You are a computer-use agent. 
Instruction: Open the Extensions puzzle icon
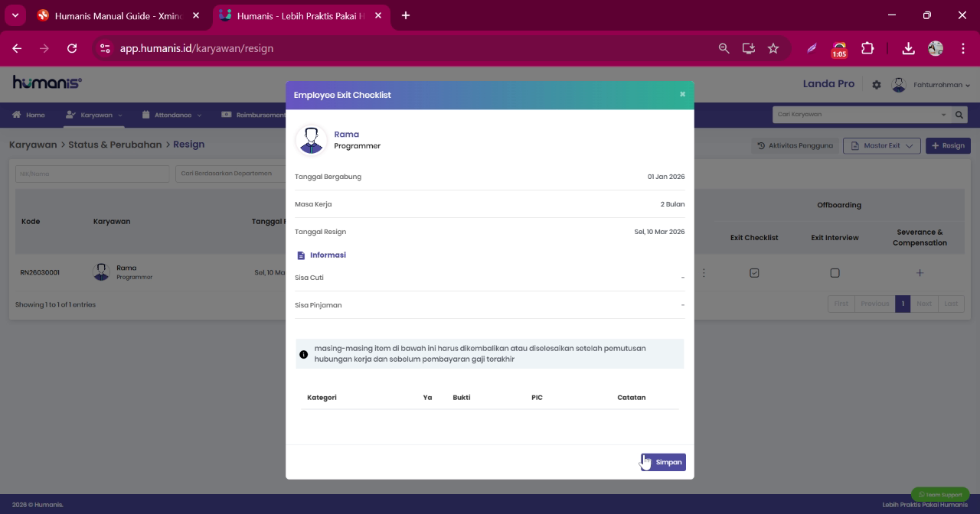pyautogui.click(x=867, y=48)
